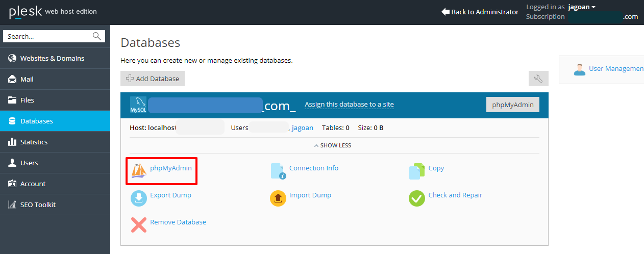Open Websites & Domains menu item

pyautogui.click(x=55, y=58)
